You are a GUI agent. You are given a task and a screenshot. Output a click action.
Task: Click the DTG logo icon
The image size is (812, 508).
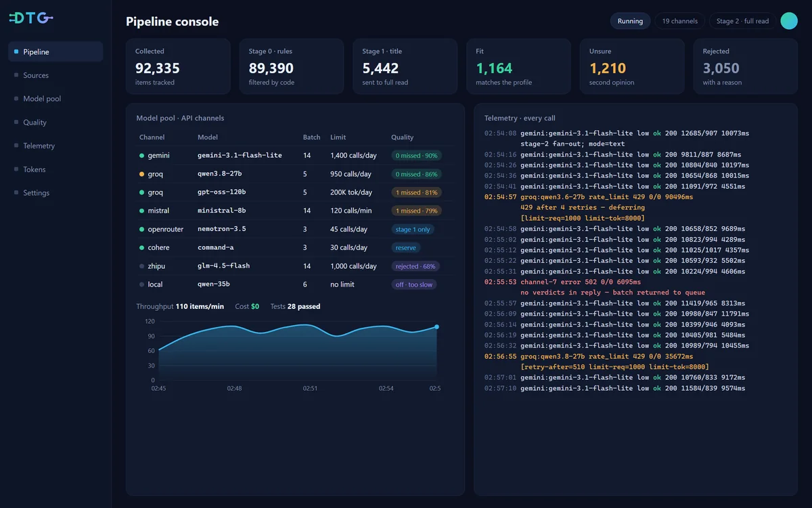(31, 18)
